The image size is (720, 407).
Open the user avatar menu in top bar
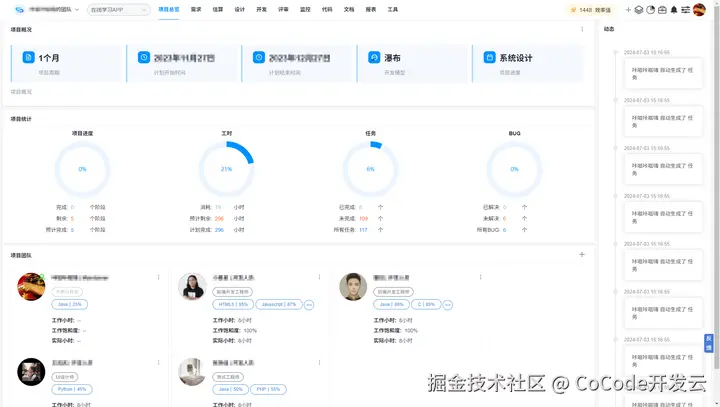pos(699,10)
